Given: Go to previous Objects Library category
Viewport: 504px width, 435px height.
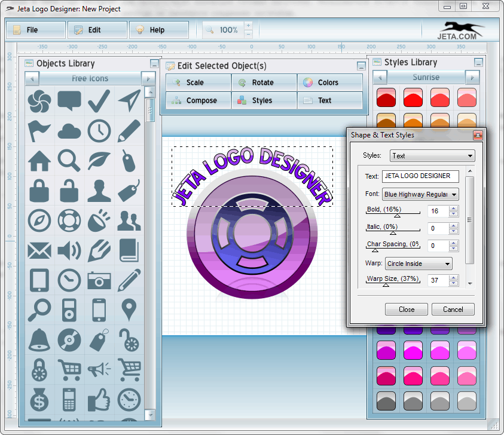Looking at the screenshot, I should (x=32, y=79).
